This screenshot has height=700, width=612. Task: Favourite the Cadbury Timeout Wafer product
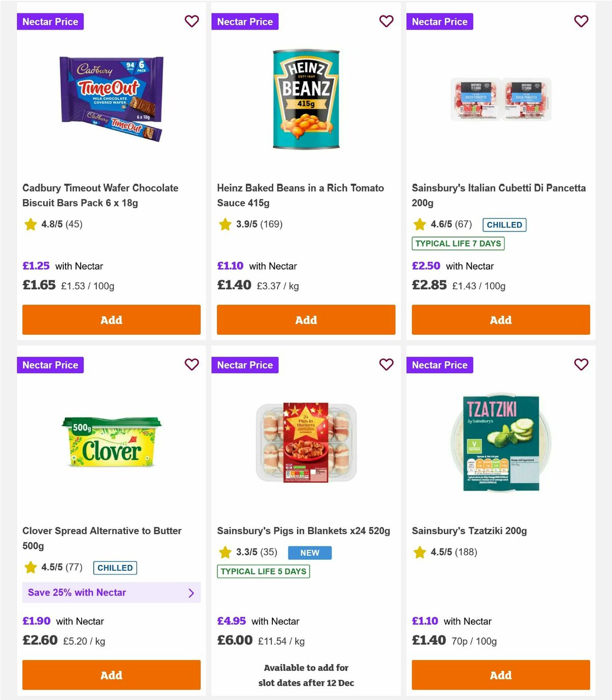click(x=192, y=21)
